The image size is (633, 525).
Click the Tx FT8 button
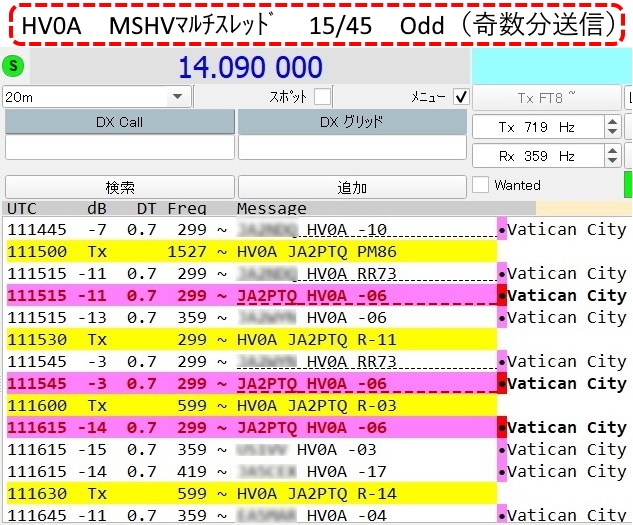pyautogui.click(x=546, y=98)
